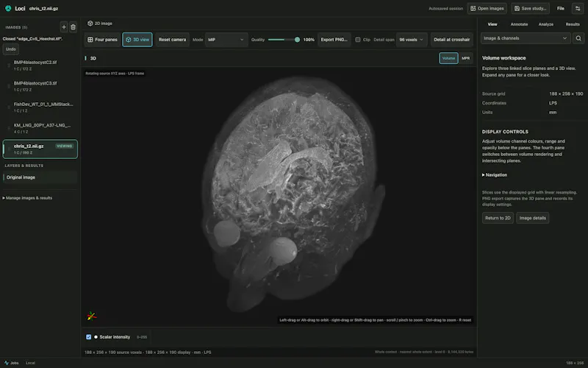
Task: Click drag handle of FishDev_WT_01_1_MMStack
Action: point(9,107)
